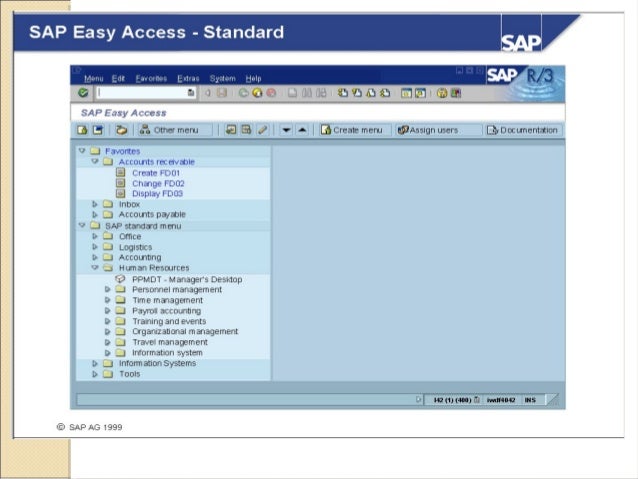Expand the Logistics folder

coord(95,247)
